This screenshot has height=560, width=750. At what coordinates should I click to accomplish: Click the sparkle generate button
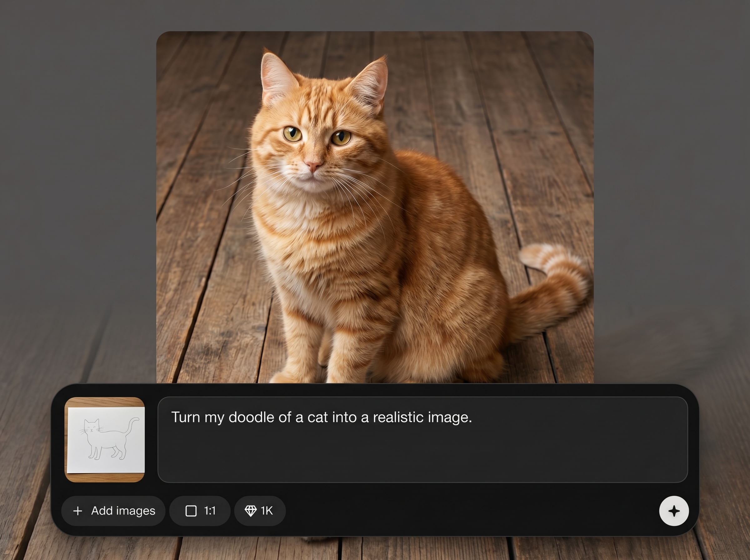[x=674, y=511]
